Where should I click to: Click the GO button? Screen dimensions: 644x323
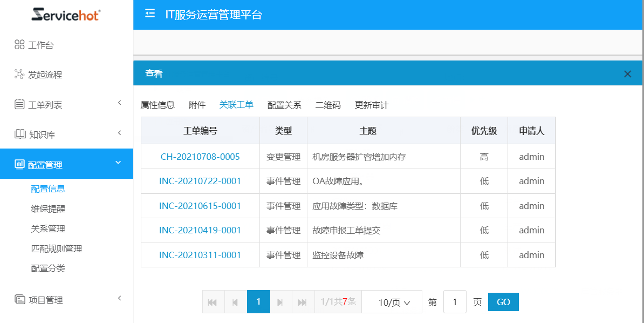(503, 302)
